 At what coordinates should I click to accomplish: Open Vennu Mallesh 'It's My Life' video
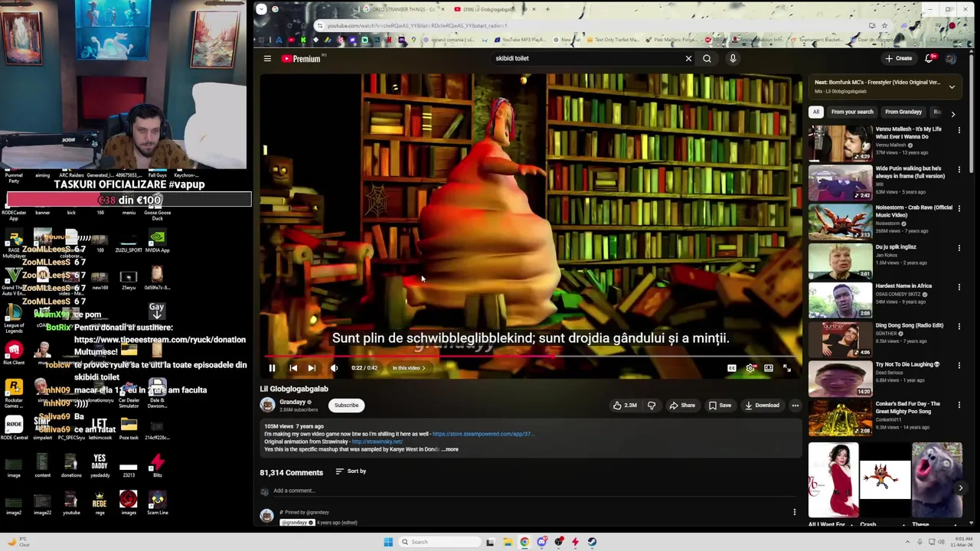[908, 133]
